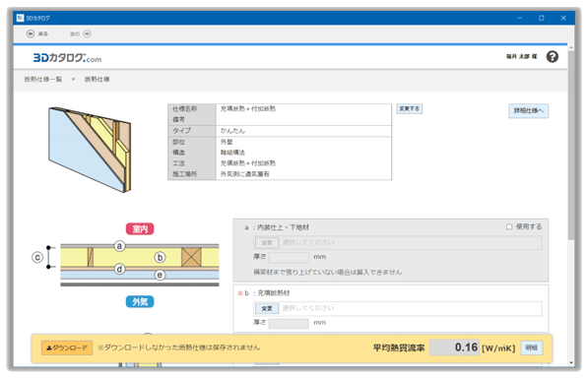Go to 詳細仕様へ button

pyautogui.click(x=528, y=110)
